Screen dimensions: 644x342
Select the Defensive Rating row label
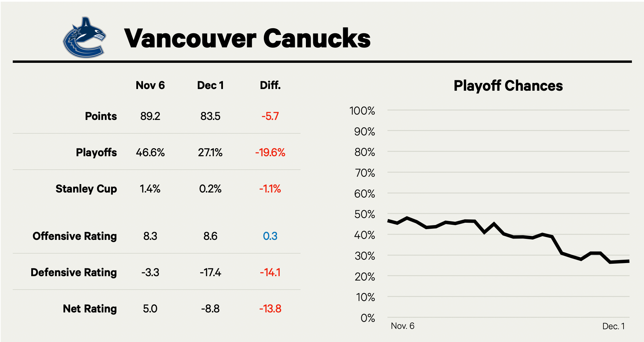(x=74, y=272)
